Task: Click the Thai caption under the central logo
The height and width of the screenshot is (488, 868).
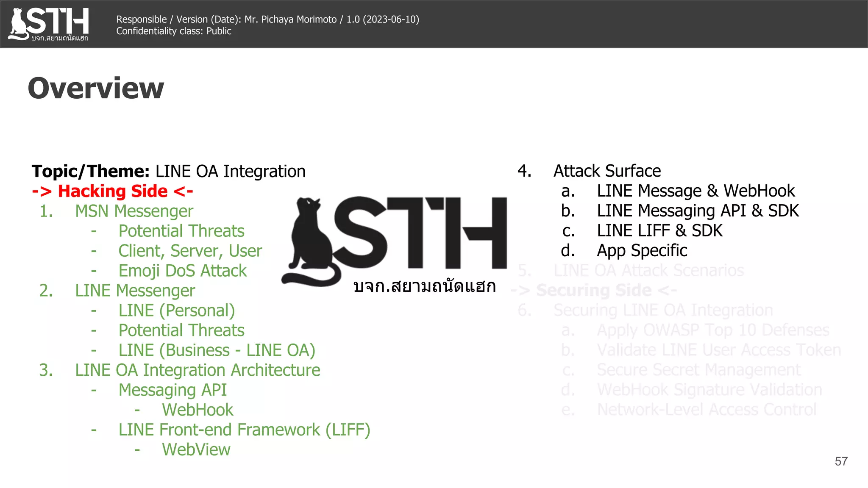Action: click(424, 286)
